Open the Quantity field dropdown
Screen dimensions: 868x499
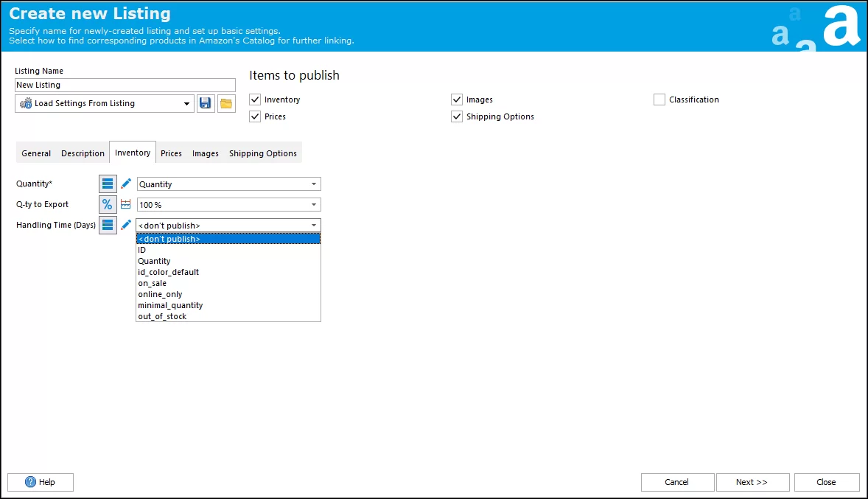pyautogui.click(x=314, y=184)
